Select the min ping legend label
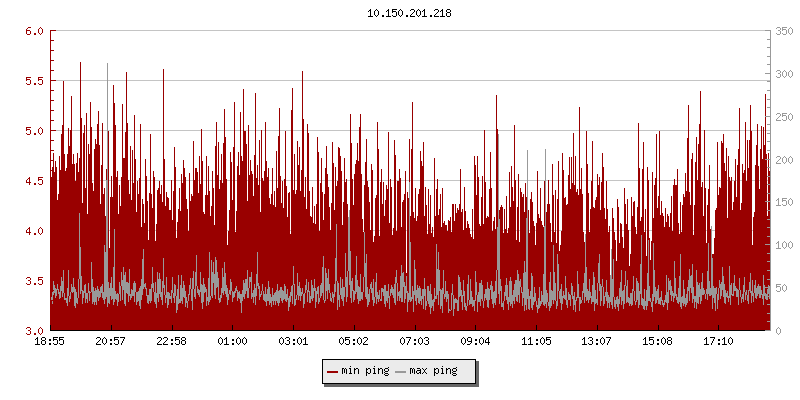The height and width of the screenshot is (400, 800). pos(365,372)
